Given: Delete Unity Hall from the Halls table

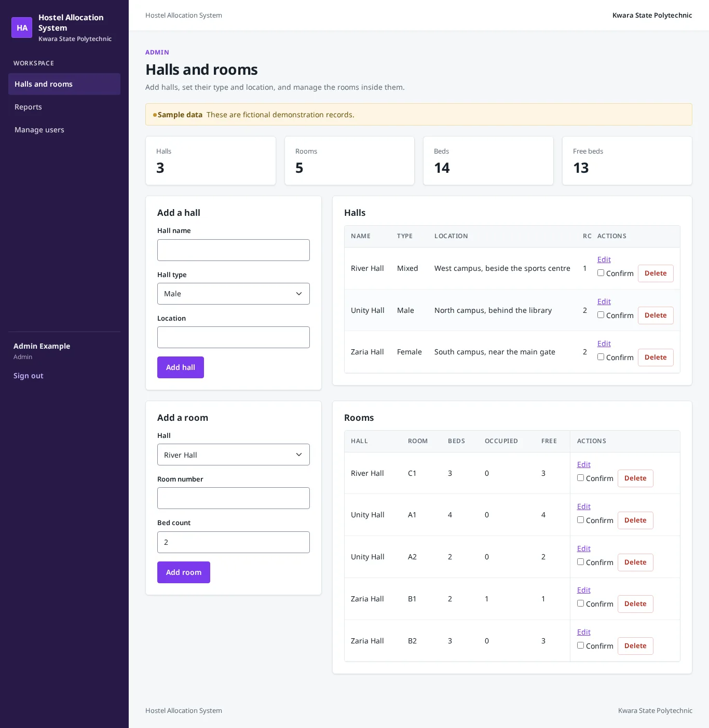Looking at the screenshot, I should (x=656, y=315).
